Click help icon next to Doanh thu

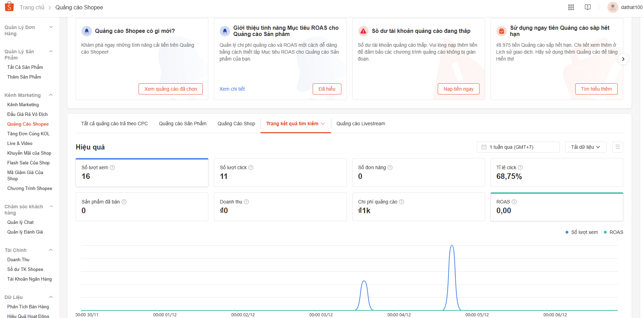246,202
